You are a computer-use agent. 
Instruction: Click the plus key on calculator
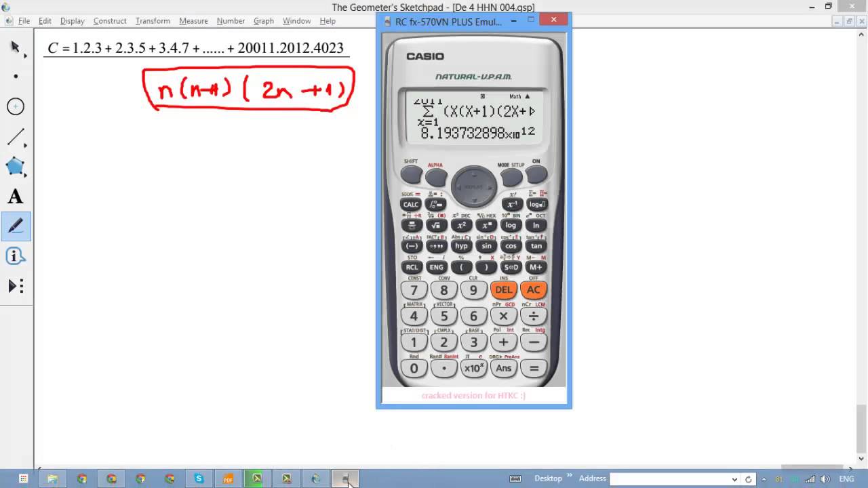click(x=503, y=342)
